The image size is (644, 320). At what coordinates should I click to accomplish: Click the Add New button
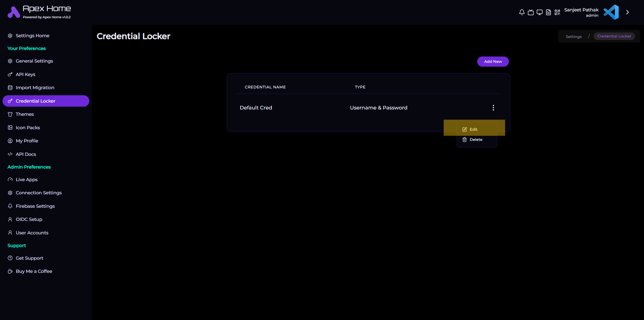coord(493,62)
